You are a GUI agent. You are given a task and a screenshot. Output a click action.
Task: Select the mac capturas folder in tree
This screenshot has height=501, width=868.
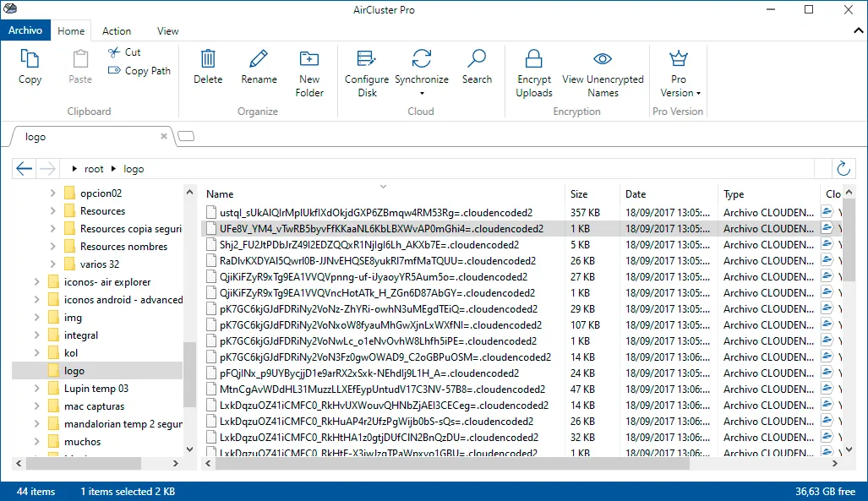click(94, 406)
